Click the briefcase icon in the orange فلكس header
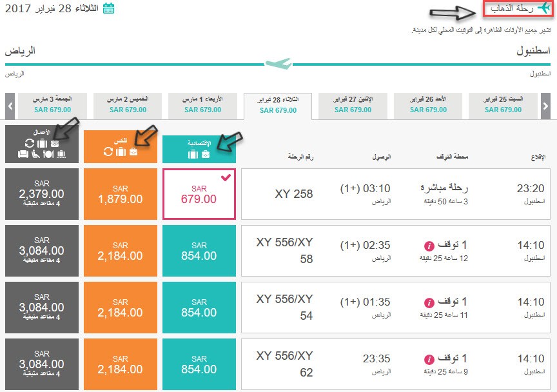 pyautogui.click(x=133, y=152)
